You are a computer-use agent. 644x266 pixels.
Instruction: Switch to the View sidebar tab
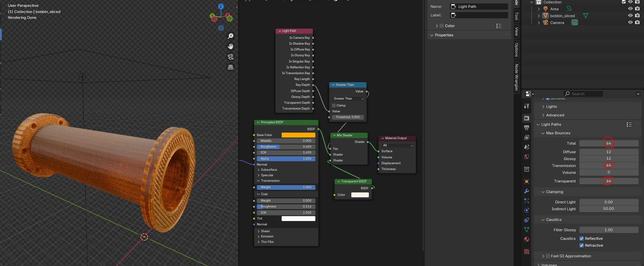(516, 31)
